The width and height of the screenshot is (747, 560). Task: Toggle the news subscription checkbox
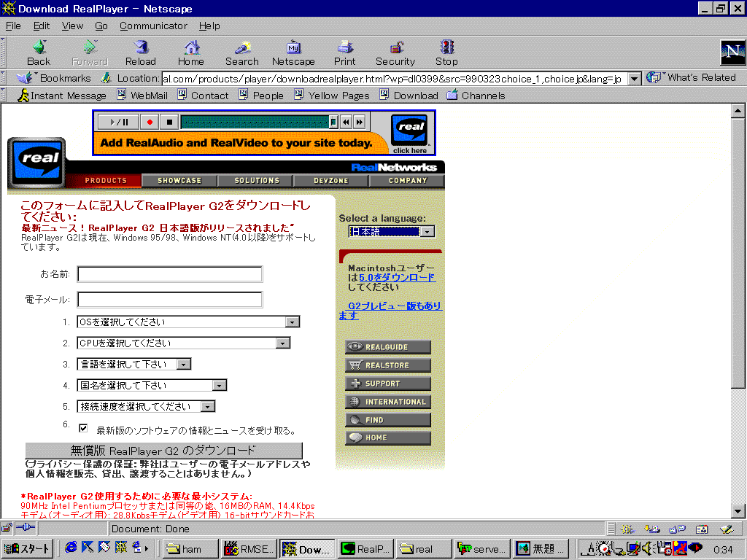(x=83, y=428)
